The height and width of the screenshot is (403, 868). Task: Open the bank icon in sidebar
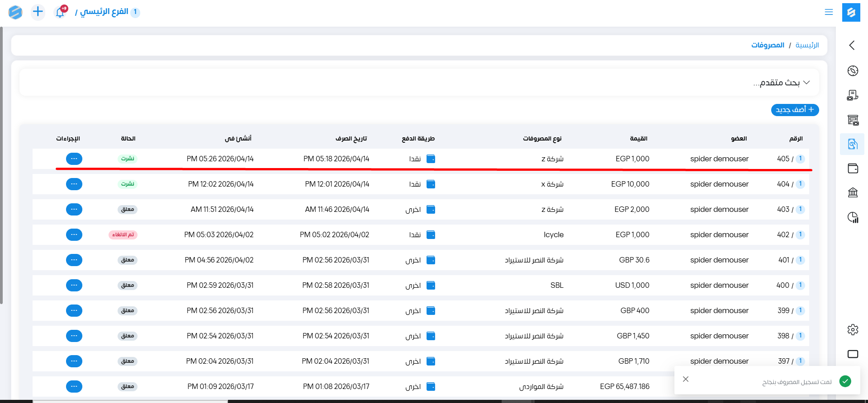pos(853,193)
